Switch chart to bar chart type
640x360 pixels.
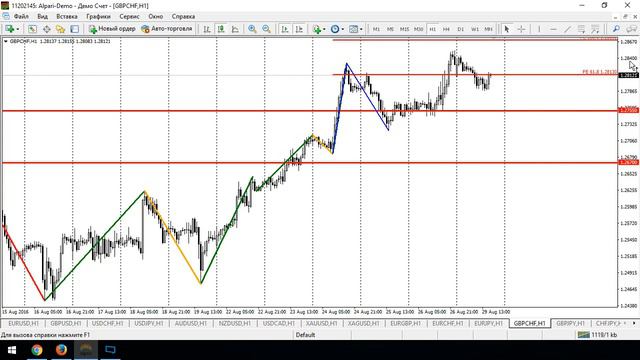pos(207,29)
